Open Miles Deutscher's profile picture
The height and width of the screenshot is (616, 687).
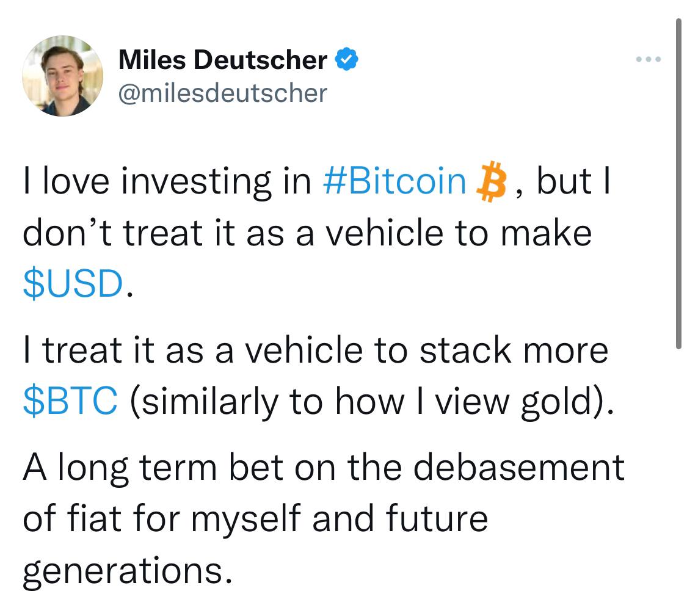(x=63, y=76)
